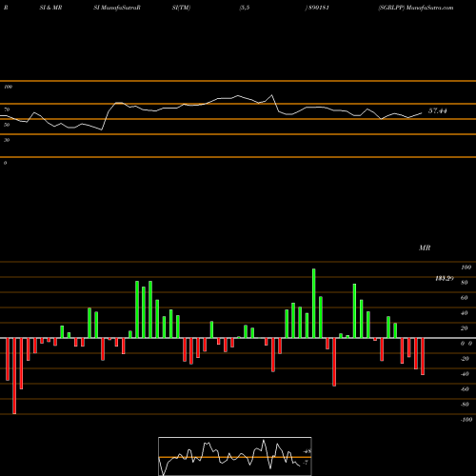This screenshot has height=476, width=476.
Task: Click the SI(TM) header text
Action: [x=181, y=8]
